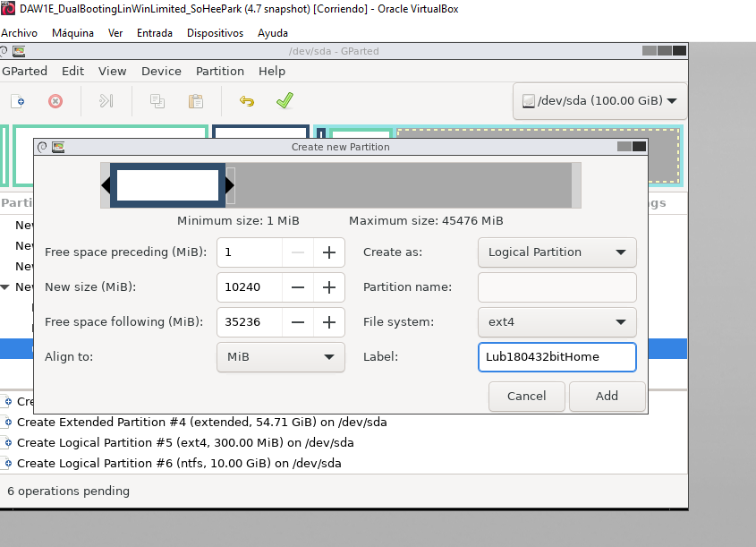The height and width of the screenshot is (547, 756).
Task: Open VirtualBox Ayuda menu
Action: [273, 33]
